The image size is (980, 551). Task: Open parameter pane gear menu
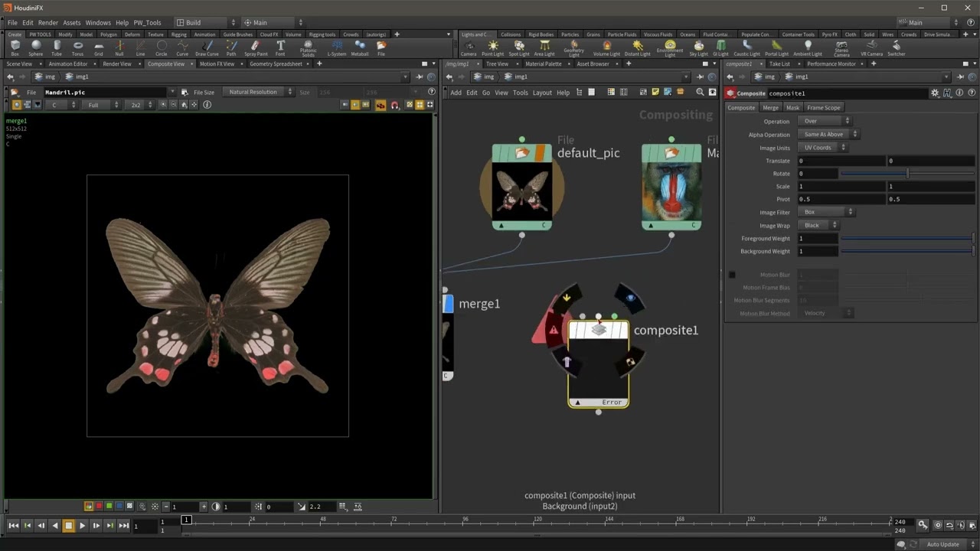pyautogui.click(x=935, y=93)
